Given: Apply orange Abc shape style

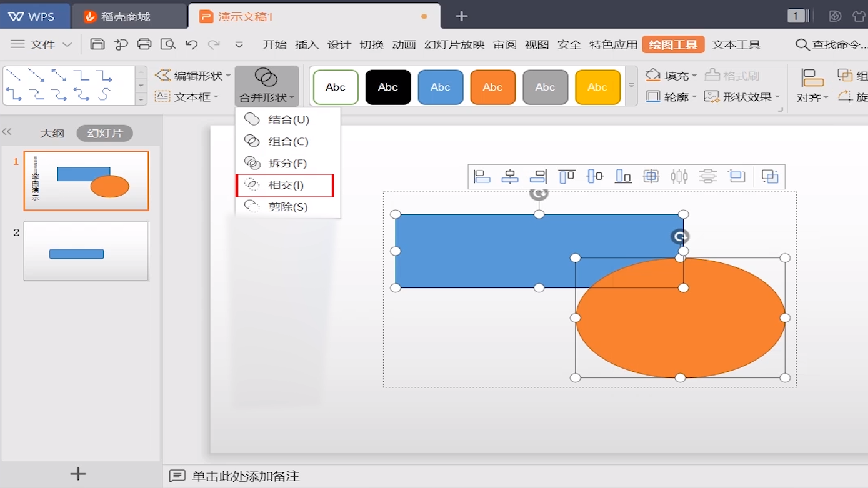Looking at the screenshot, I should [493, 87].
